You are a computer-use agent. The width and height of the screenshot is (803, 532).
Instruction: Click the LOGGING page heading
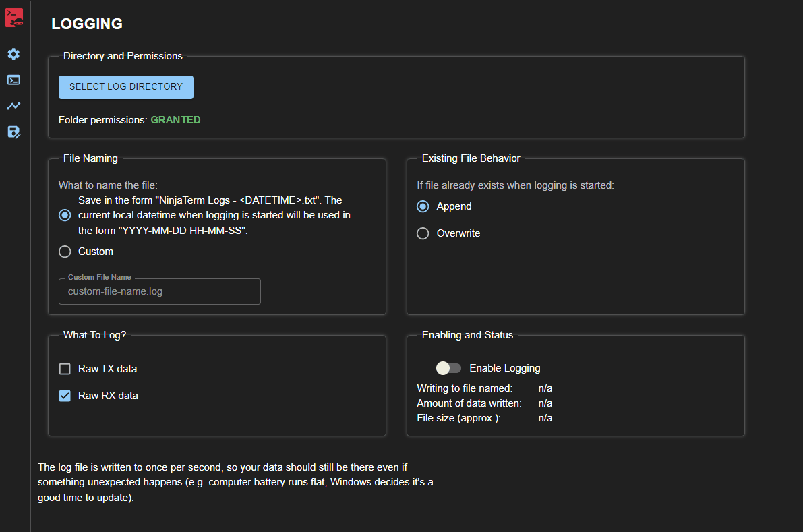[87, 24]
